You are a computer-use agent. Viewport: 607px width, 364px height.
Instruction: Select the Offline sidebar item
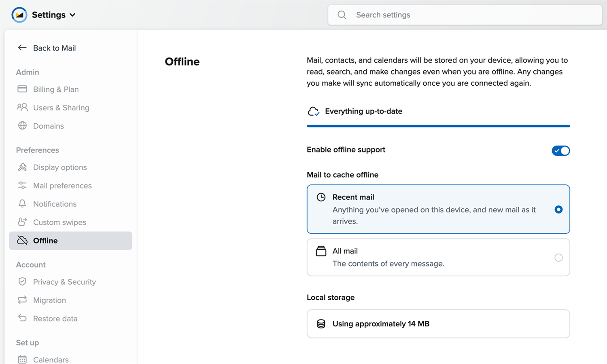pos(70,240)
